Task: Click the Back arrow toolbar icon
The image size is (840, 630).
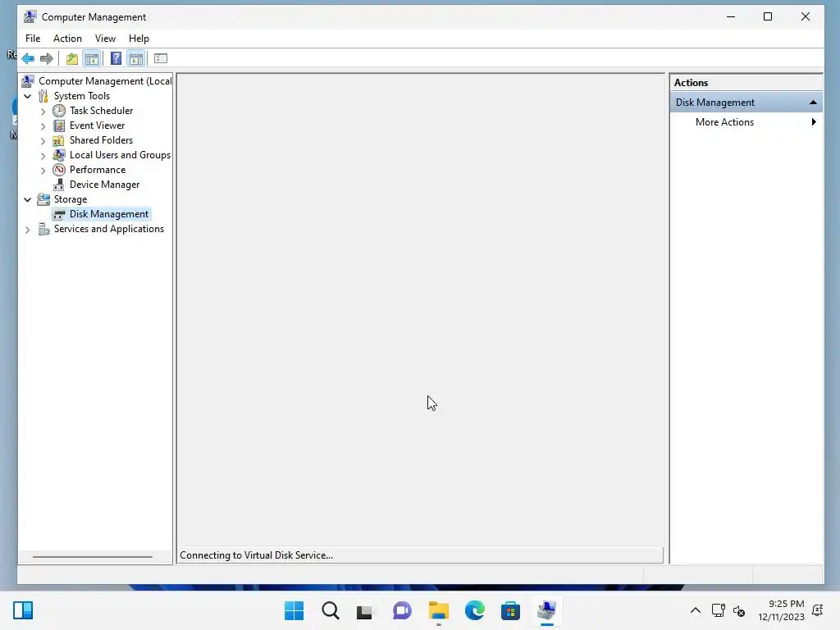Action: (x=28, y=58)
